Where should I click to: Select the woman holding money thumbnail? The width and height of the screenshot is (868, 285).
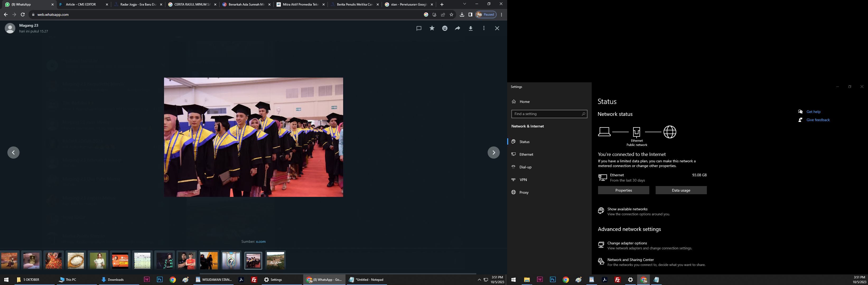[98, 260]
